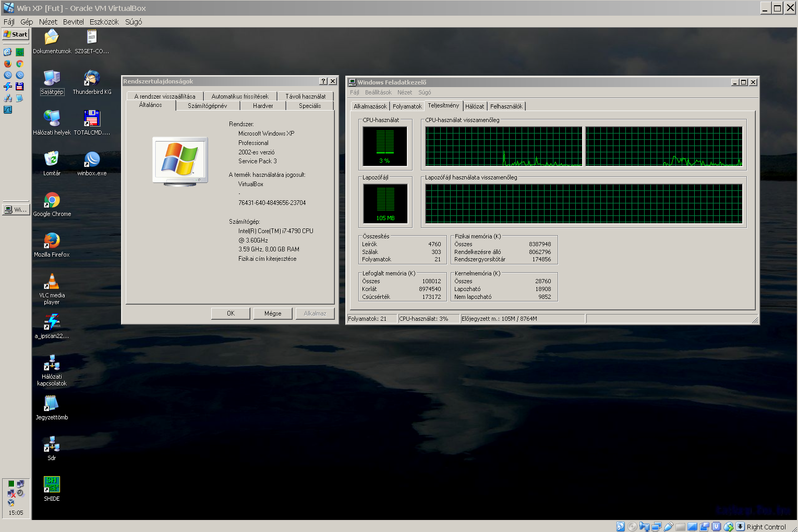Click the CPU-használat 3 % gauge
This screenshot has width=798, height=532.
pyautogui.click(x=385, y=146)
